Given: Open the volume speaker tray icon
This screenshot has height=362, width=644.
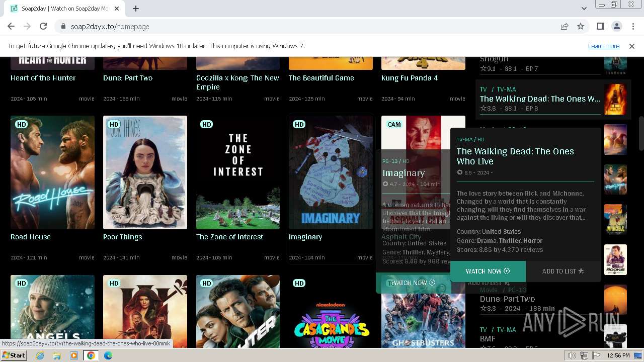Looking at the screenshot, I should [572, 355].
